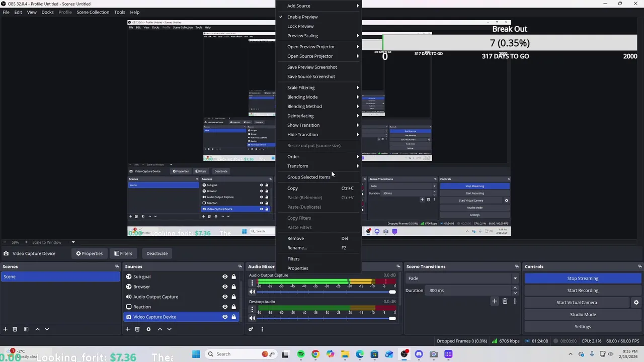Open Desktop Audio three-dot options
Screen dimensions: 644x362
[252, 310]
